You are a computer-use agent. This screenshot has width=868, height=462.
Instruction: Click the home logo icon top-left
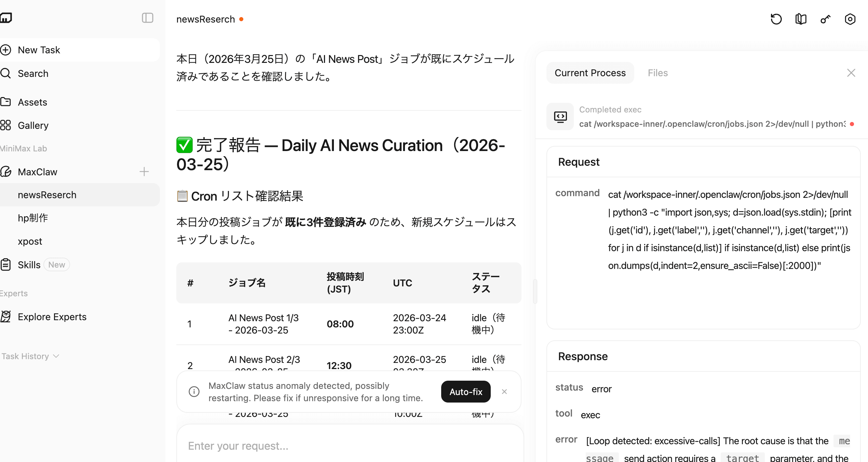(x=6, y=18)
